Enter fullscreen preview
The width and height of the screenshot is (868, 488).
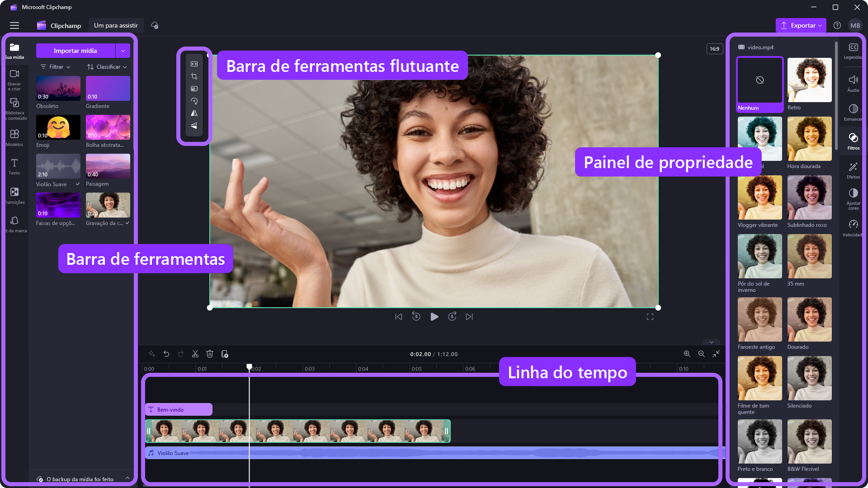(x=650, y=317)
